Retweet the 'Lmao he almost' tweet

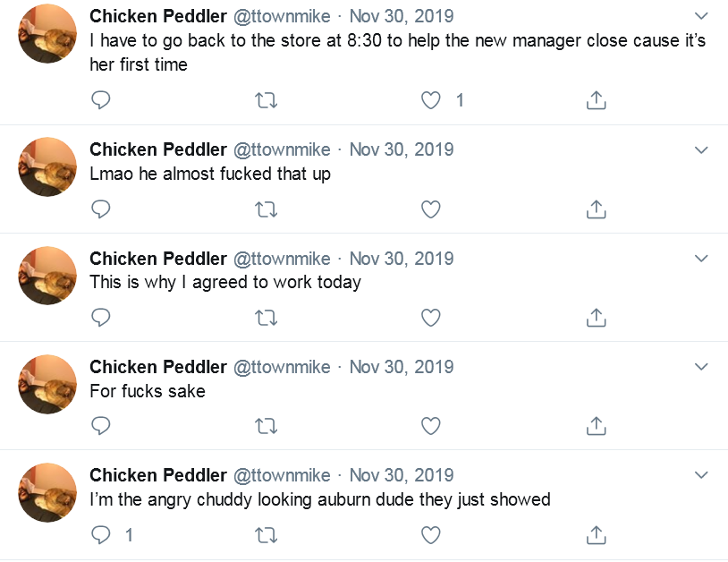pos(267,209)
